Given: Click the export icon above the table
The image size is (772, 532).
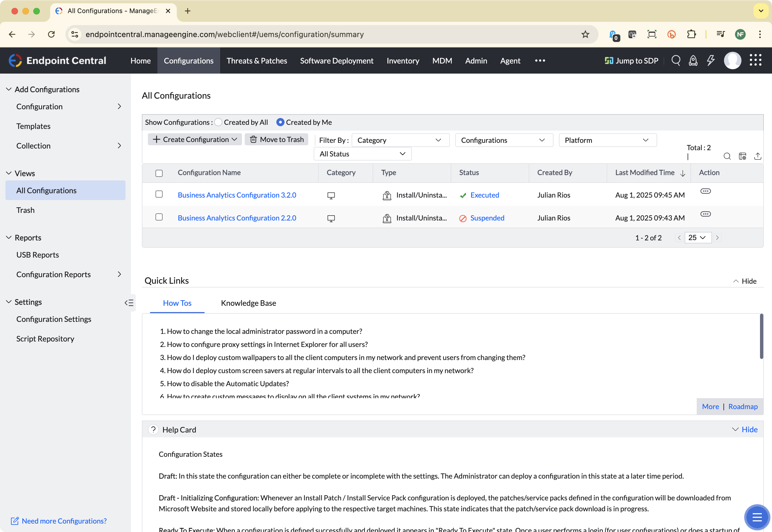Looking at the screenshot, I should tap(758, 156).
